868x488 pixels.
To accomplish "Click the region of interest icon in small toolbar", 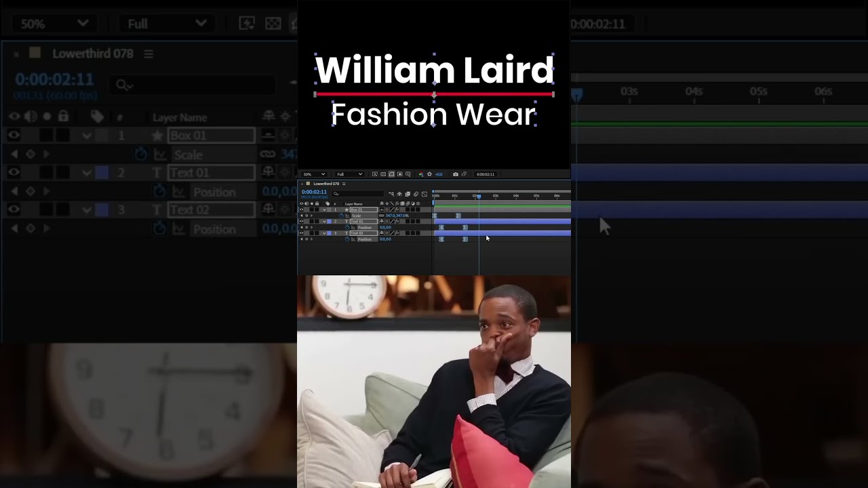I will (400, 174).
